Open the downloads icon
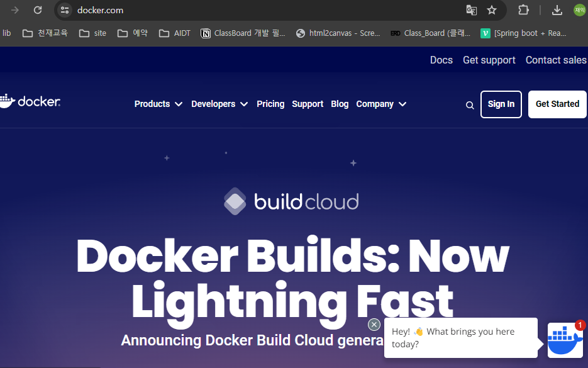Image resolution: width=588 pixels, height=368 pixels. click(557, 10)
